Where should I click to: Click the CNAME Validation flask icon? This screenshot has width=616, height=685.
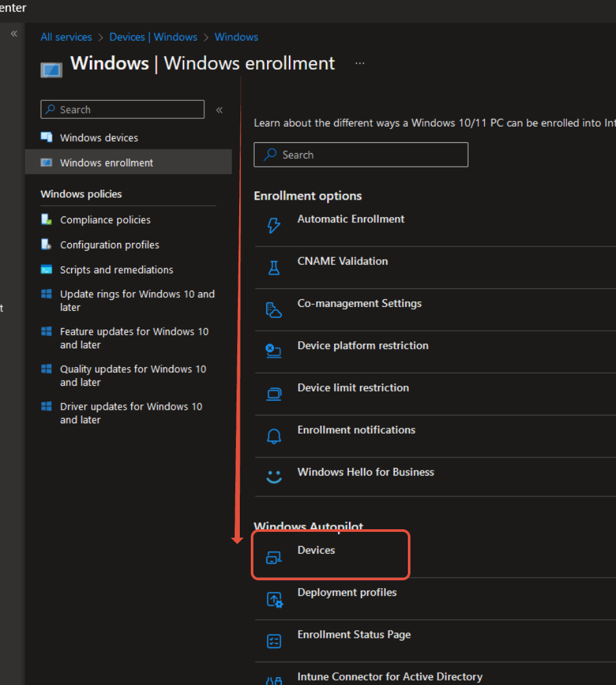click(274, 268)
